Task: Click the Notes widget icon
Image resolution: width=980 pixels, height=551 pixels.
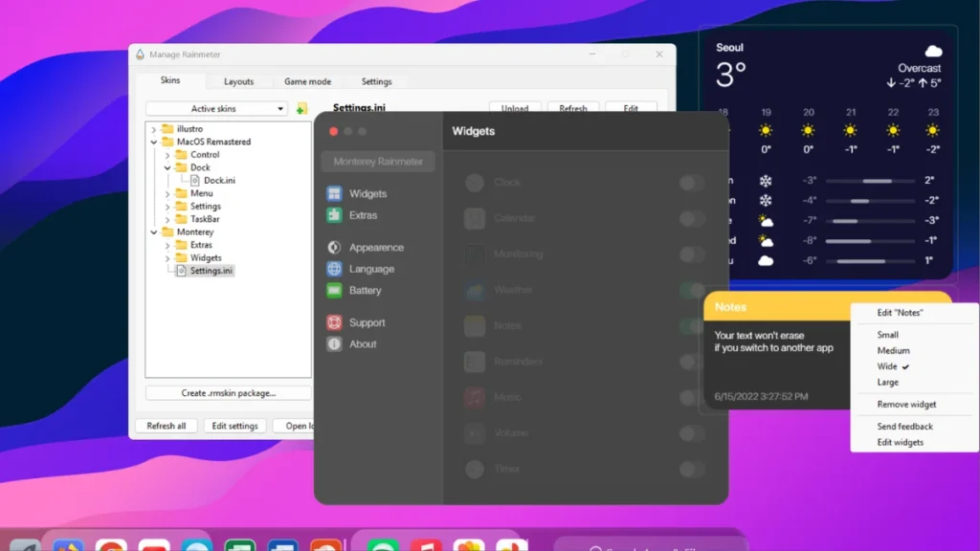Action: 475,325
